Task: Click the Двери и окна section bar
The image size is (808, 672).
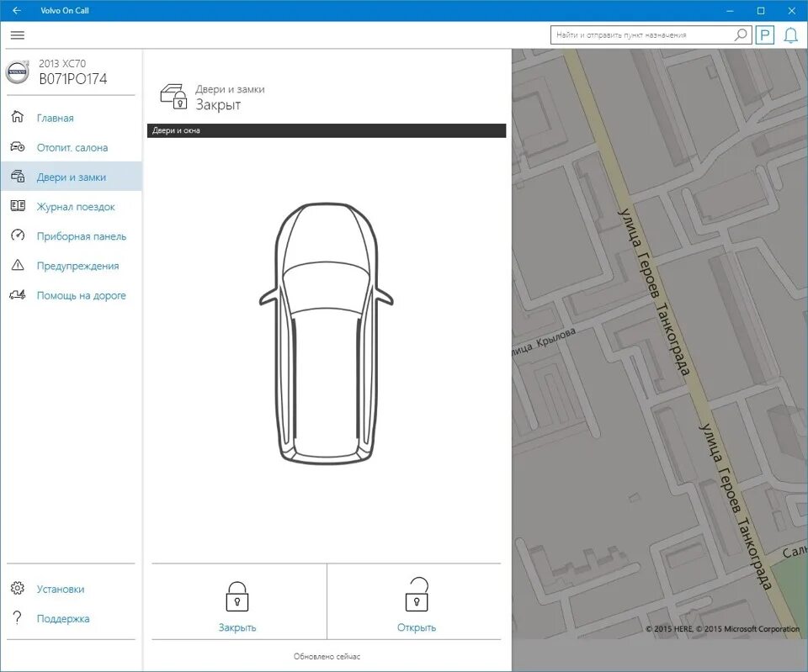Action: 327,130
